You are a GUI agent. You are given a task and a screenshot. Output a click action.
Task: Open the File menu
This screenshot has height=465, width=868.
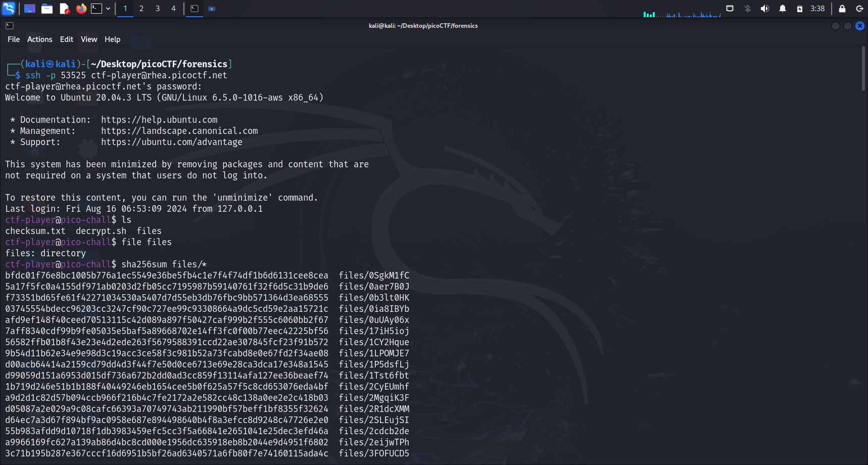[14, 39]
